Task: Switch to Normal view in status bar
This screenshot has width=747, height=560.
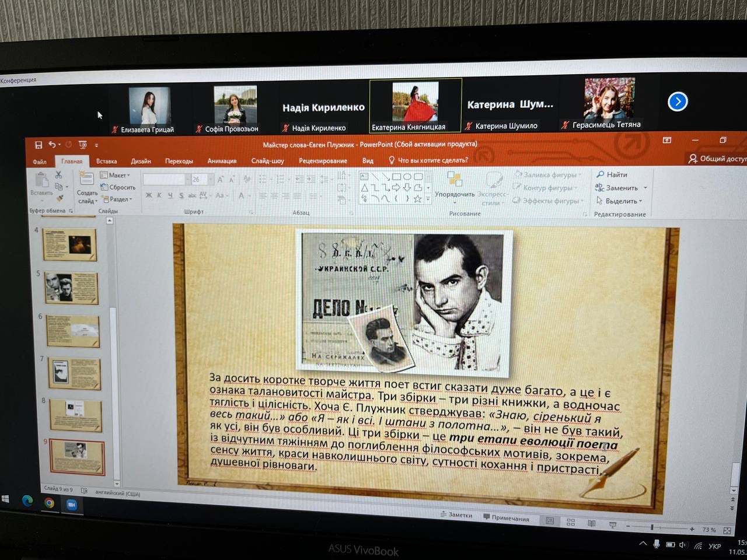Action: [550, 521]
